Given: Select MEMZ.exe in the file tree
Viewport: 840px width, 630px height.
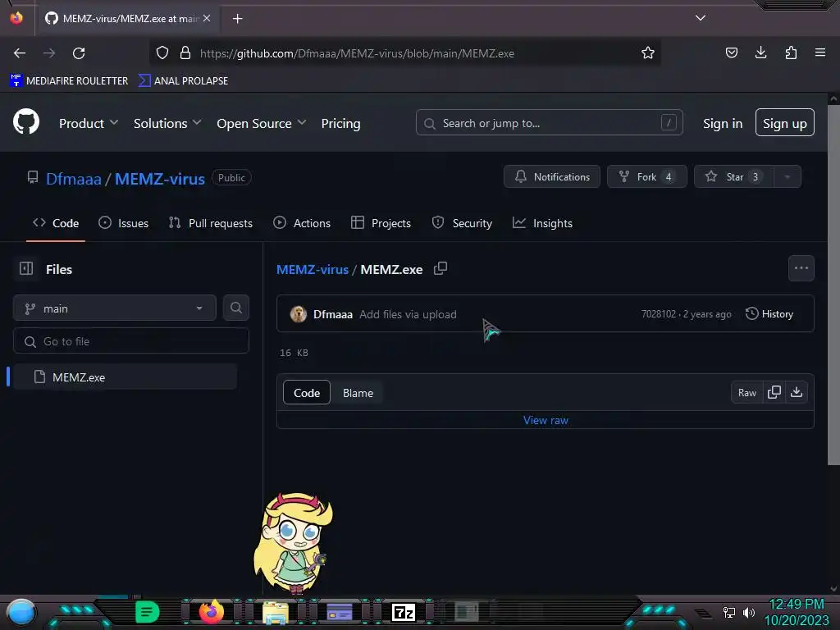Looking at the screenshot, I should (126, 377).
